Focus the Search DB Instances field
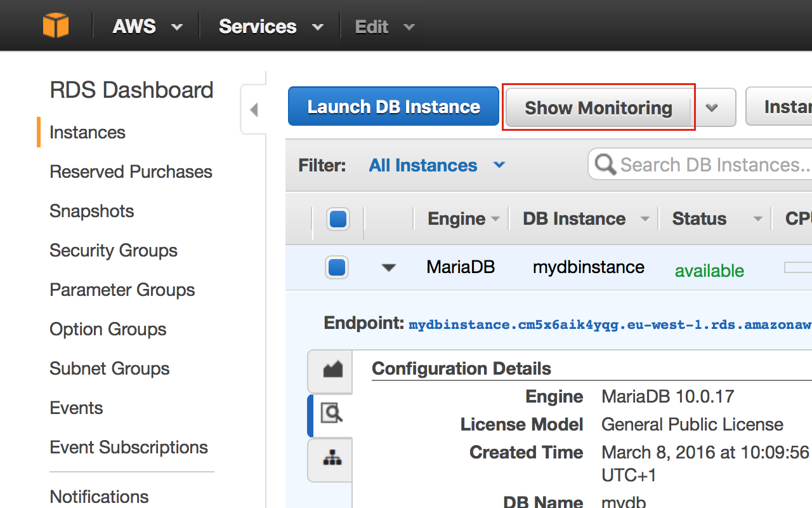 700,165
